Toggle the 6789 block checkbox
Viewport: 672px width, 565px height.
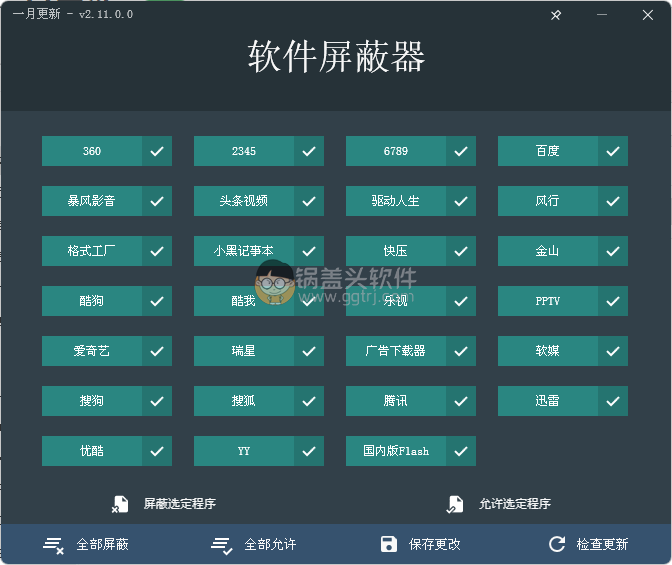(x=461, y=151)
